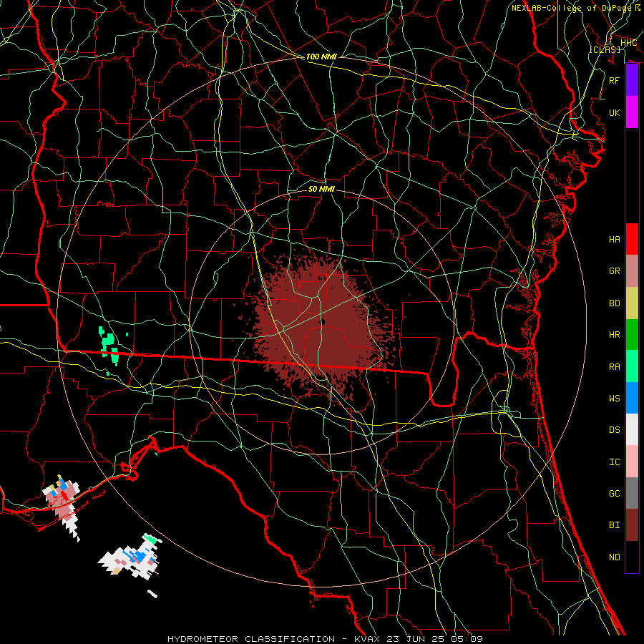Click the Hydrometeor Classification KVAX title caption
Screen dimensions: 644x644
coord(325,639)
